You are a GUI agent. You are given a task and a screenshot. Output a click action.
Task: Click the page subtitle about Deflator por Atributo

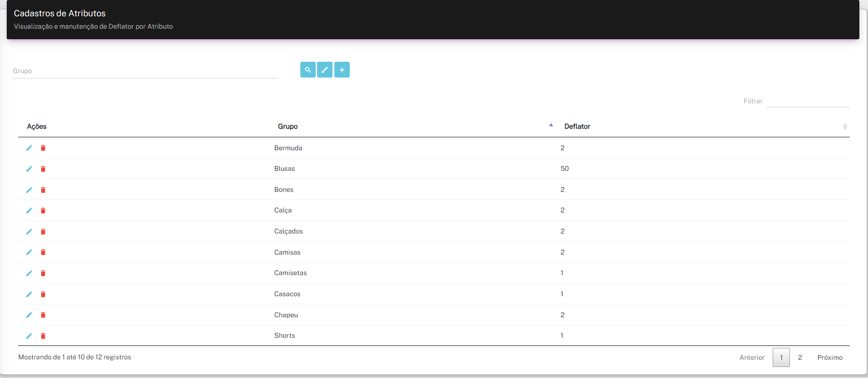[x=93, y=26]
